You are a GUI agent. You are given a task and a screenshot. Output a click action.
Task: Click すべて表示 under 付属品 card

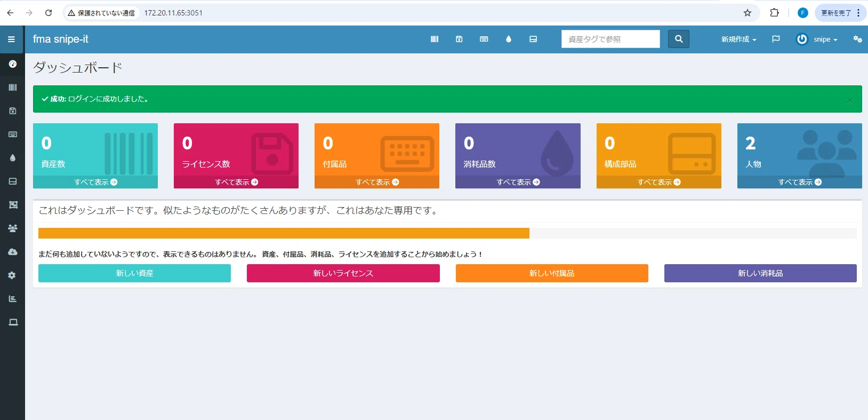377,182
